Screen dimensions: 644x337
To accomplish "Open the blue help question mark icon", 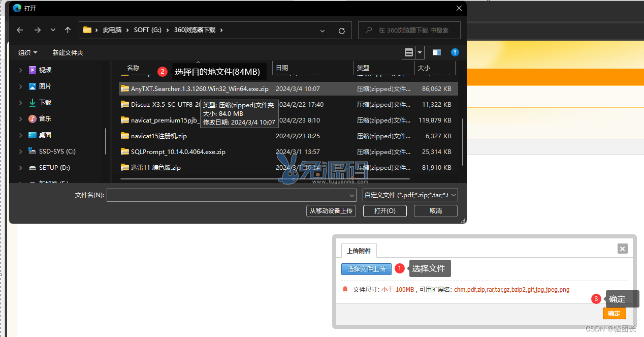I will [x=455, y=52].
